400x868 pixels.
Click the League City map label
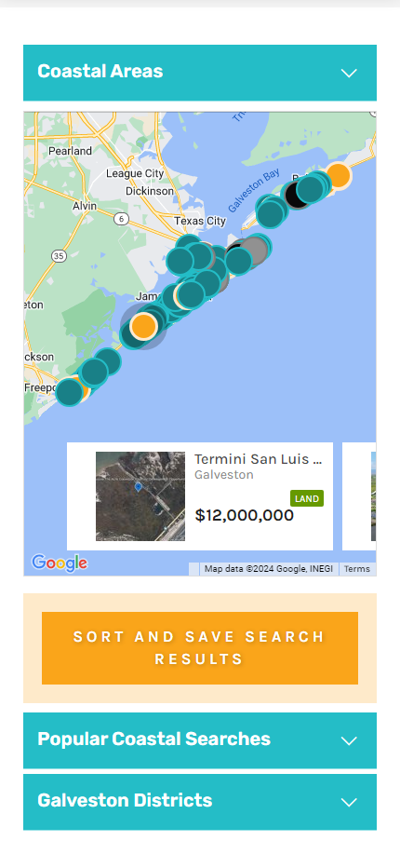[x=135, y=173]
